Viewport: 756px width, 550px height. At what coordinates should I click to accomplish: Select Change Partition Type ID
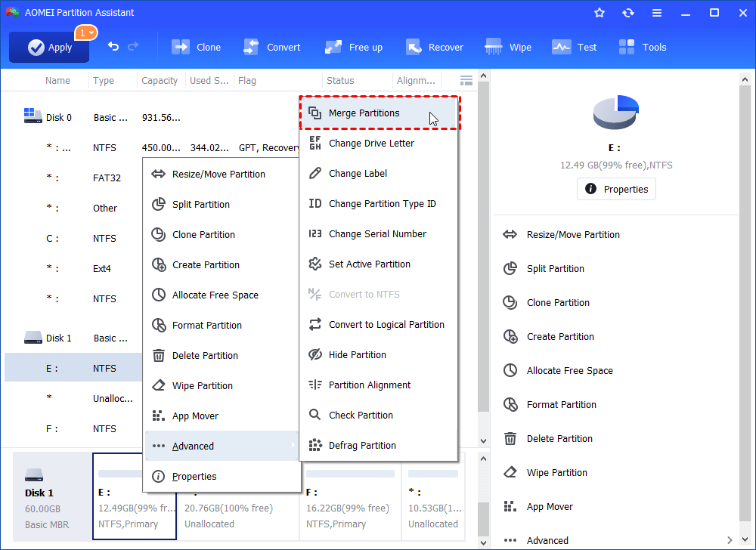pos(379,204)
